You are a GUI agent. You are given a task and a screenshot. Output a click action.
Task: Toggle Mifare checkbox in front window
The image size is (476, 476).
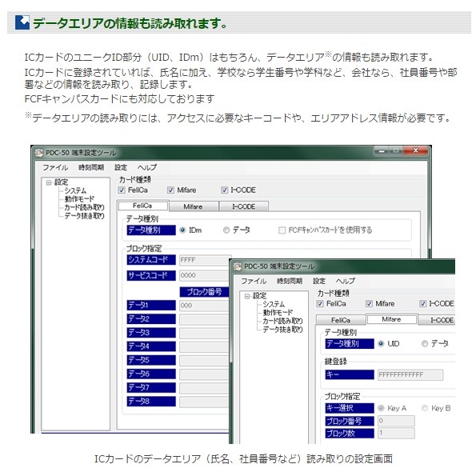pos(369,303)
